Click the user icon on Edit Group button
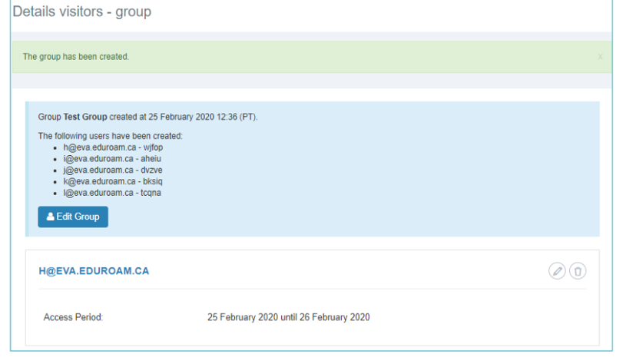Image resolution: width=636 pixels, height=364 pixels. (x=51, y=217)
